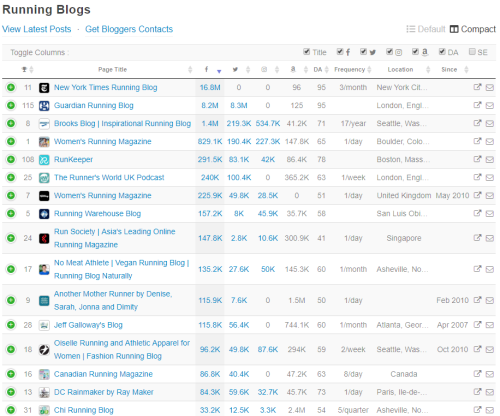Click Run Society logo favicon
Viewport: 500px width, 416px height.
(x=44, y=238)
